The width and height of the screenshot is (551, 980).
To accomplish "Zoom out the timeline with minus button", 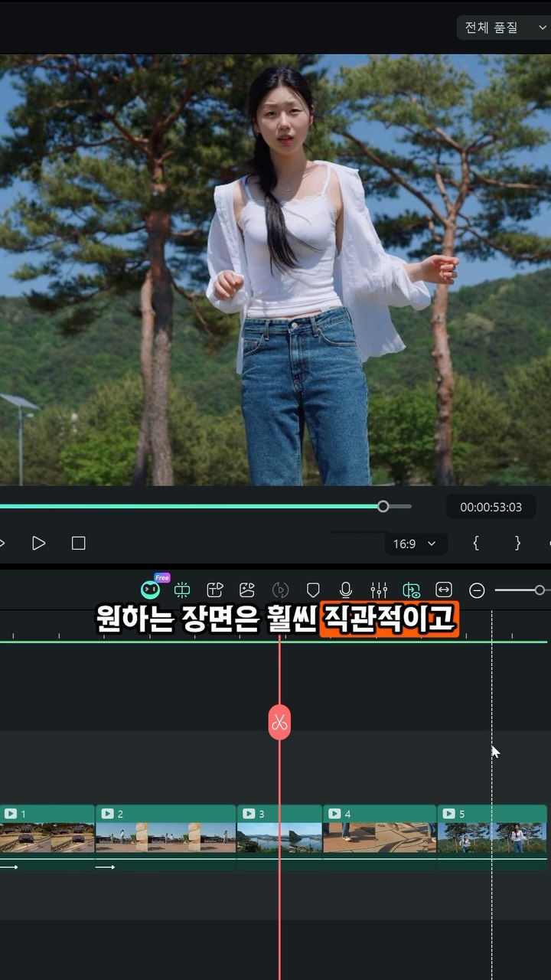I will [x=477, y=590].
